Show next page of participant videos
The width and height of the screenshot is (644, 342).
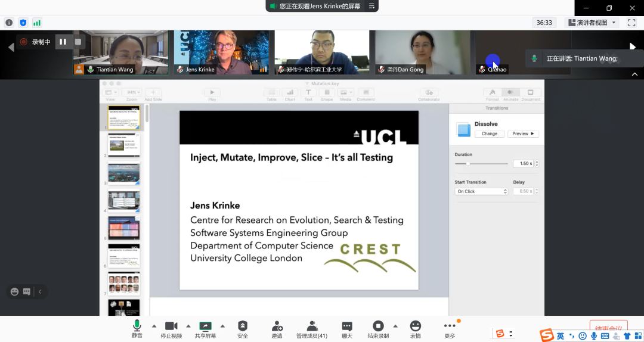(633, 46)
